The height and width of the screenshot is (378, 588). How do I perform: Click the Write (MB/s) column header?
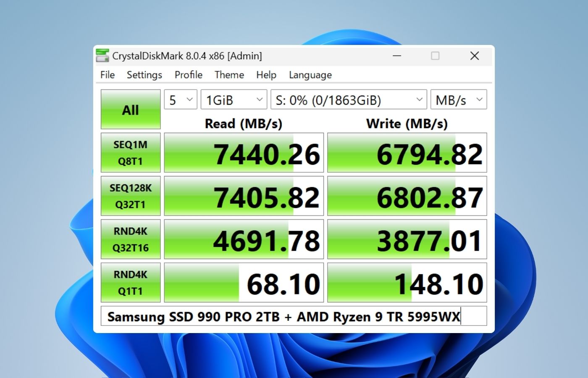pyautogui.click(x=407, y=123)
